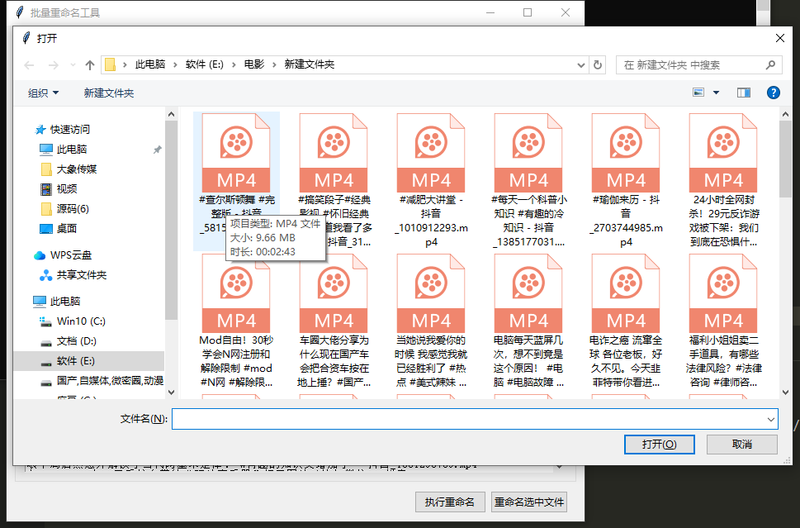
Task: Change view icon in toolbar
Action: point(698,92)
